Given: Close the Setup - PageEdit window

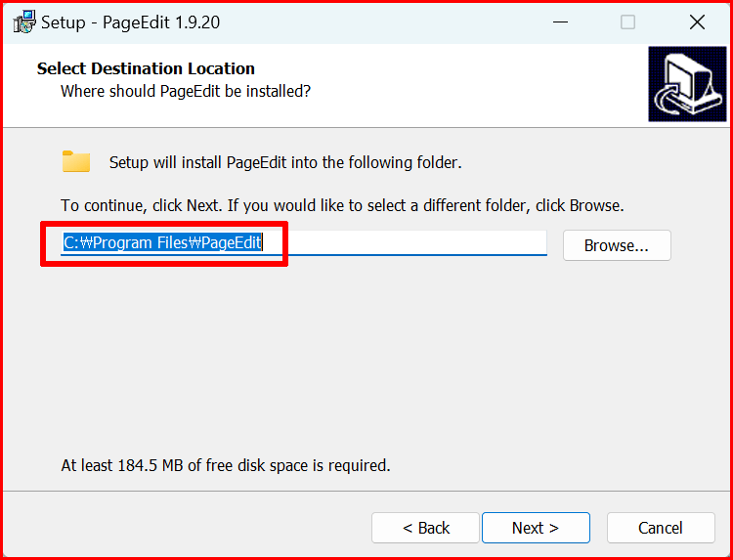Looking at the screenshot, I should [x=697, y=22].
